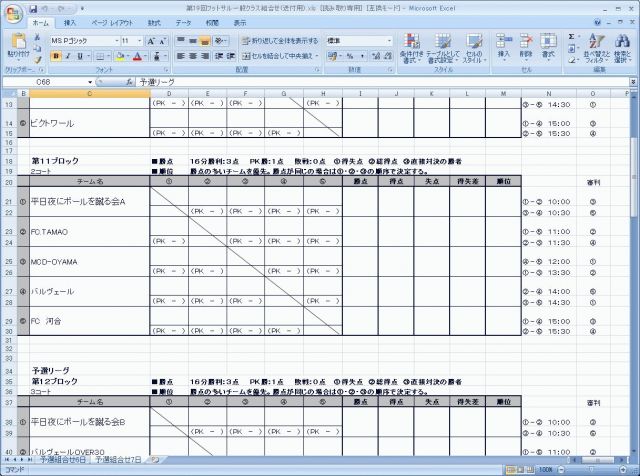Image resolution: width=640 pixels, height=476 pixels.
Task: Open the Insert (挿入) ribbon tab
Action: [x=69, y=22]
